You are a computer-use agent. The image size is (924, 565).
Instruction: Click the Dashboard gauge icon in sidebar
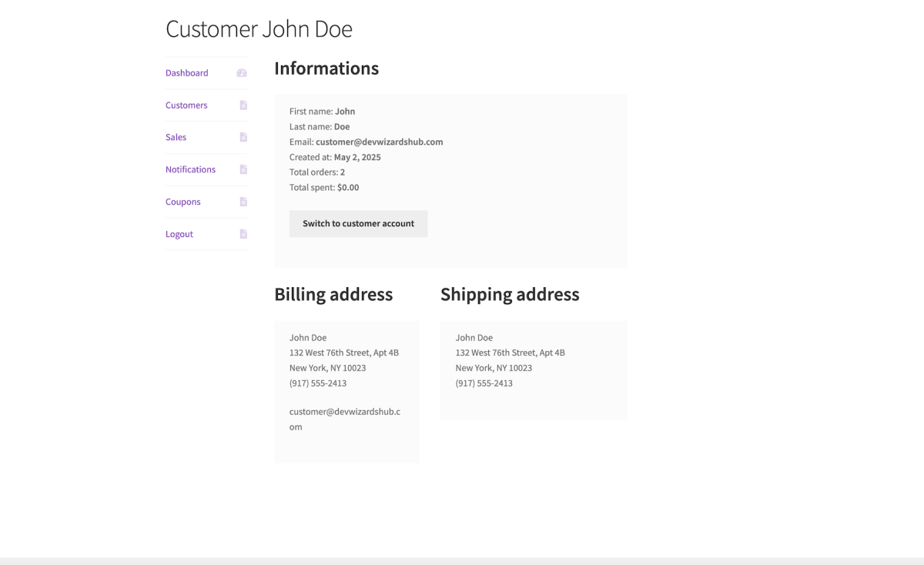242,73
